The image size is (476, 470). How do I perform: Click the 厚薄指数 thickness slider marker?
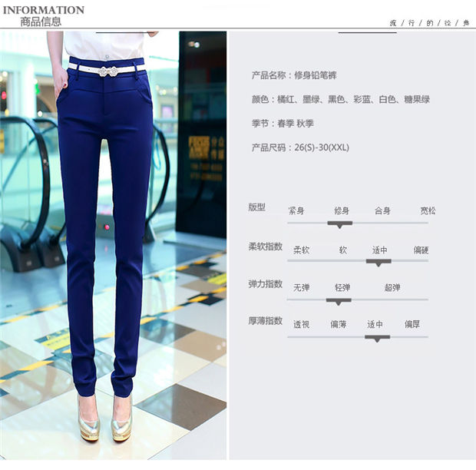pyautogui.click(x=377, y=338)
